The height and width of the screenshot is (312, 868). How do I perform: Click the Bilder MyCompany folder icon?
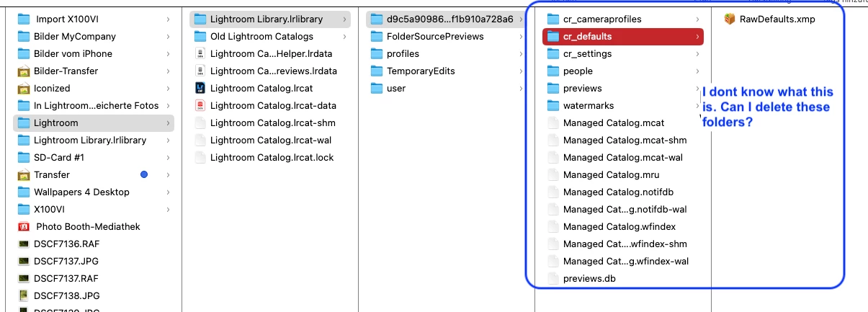[x=24, y=36]
